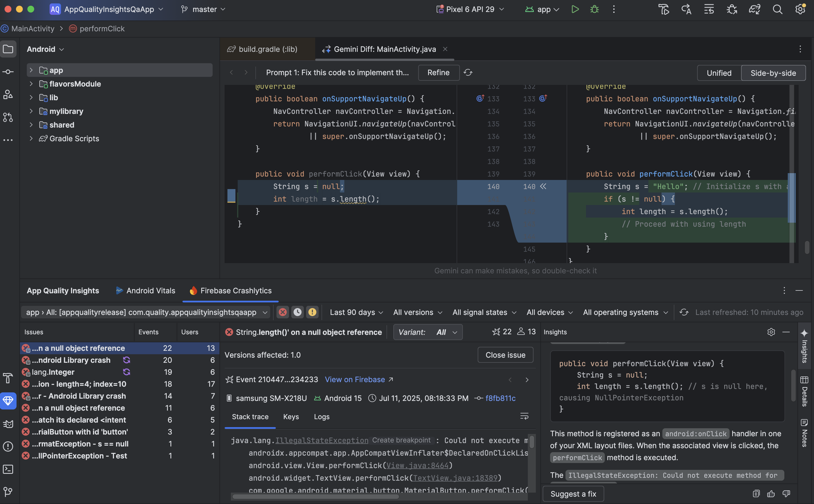Viewport: 814px width, 504px height.
Task: Open the 'Pixel 6 API 29' device selector
Action: 469,9
